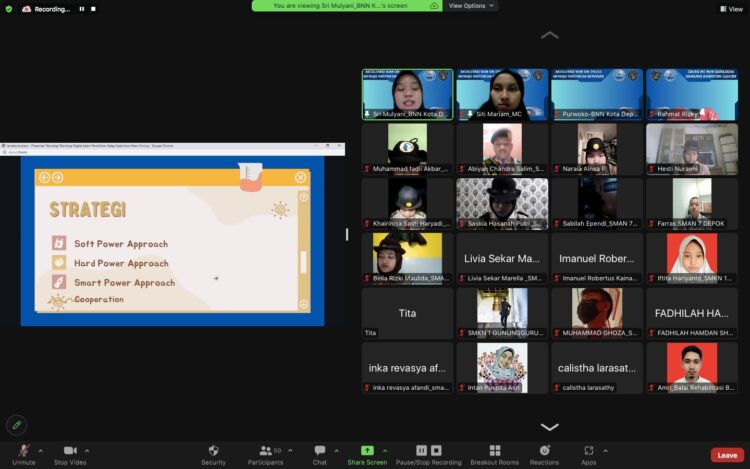The height and width of the screenshot is (469, 750).
Task: Pause the recording from the top bar
Action: tap(82, 9)
